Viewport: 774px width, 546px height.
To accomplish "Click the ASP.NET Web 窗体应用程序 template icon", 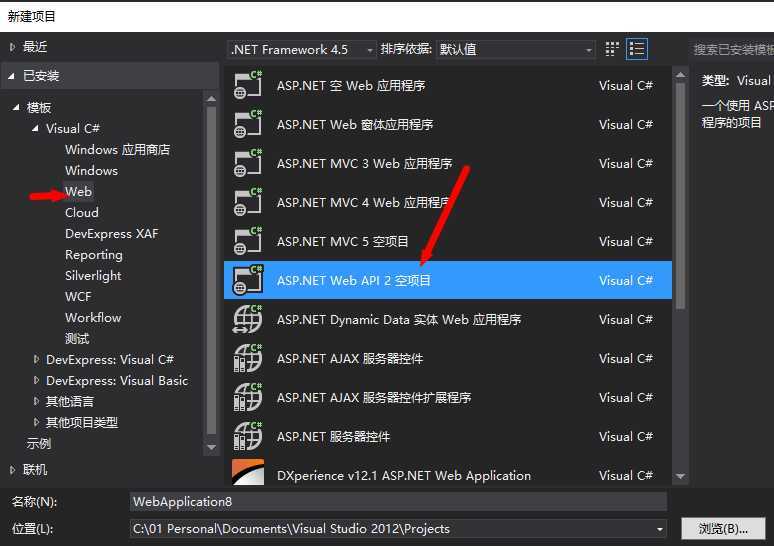I will click(x=248, y=124).
